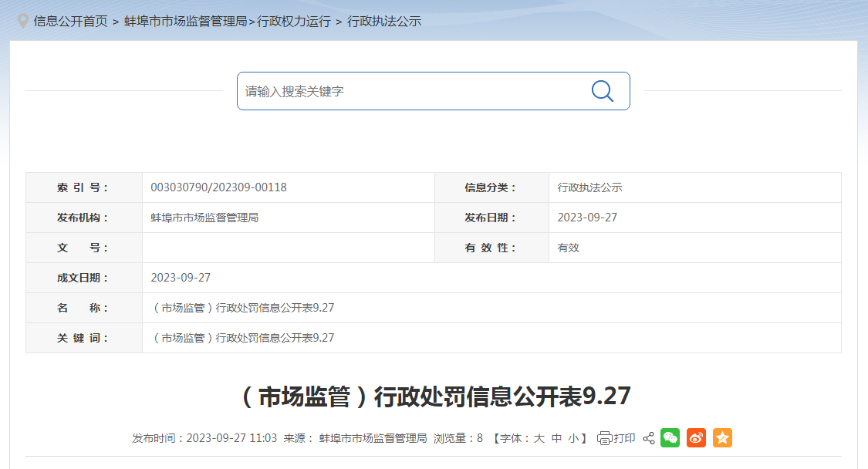The width and height of the screenshot is (868, 469).
Task: Set font size to medium (中)
Action: click(556, 438)
